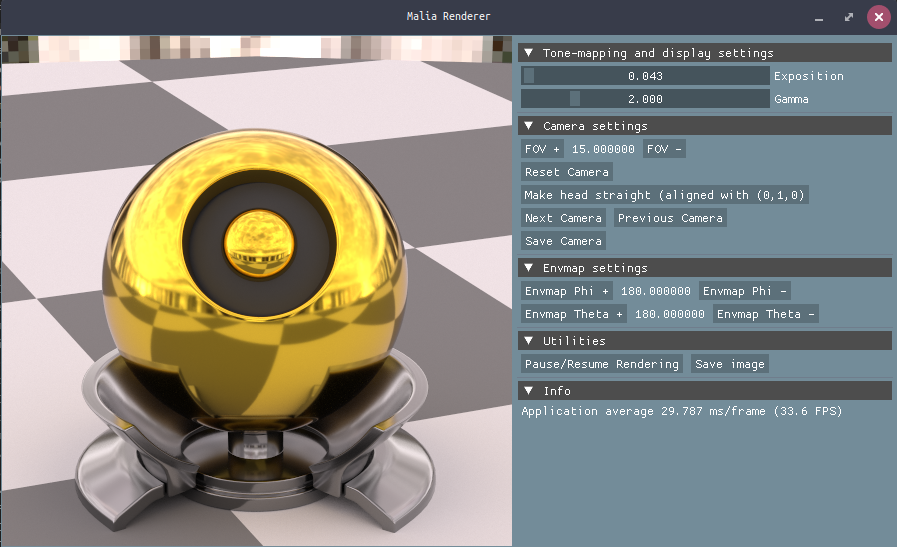
Task: Click the Envmap Theta value 180.000000
Action: point(669,314)
